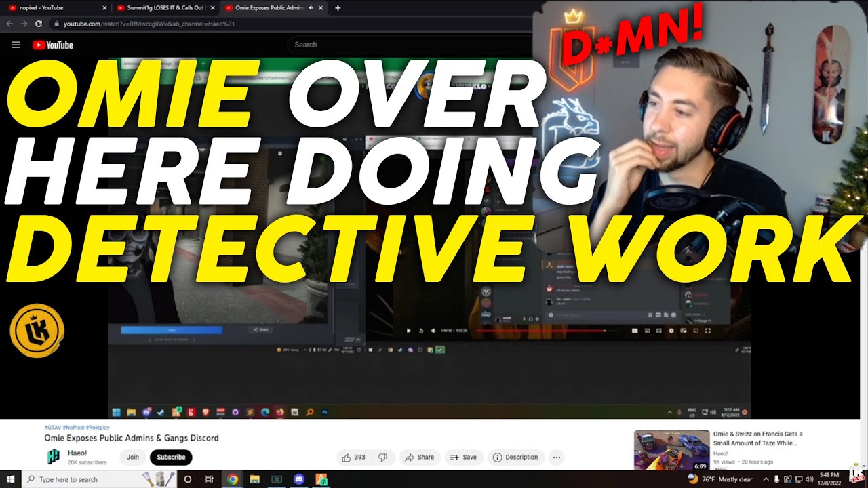The image size is (868, 488).
Task: Go to the YouTube home logo
Action: click(52, 45)
